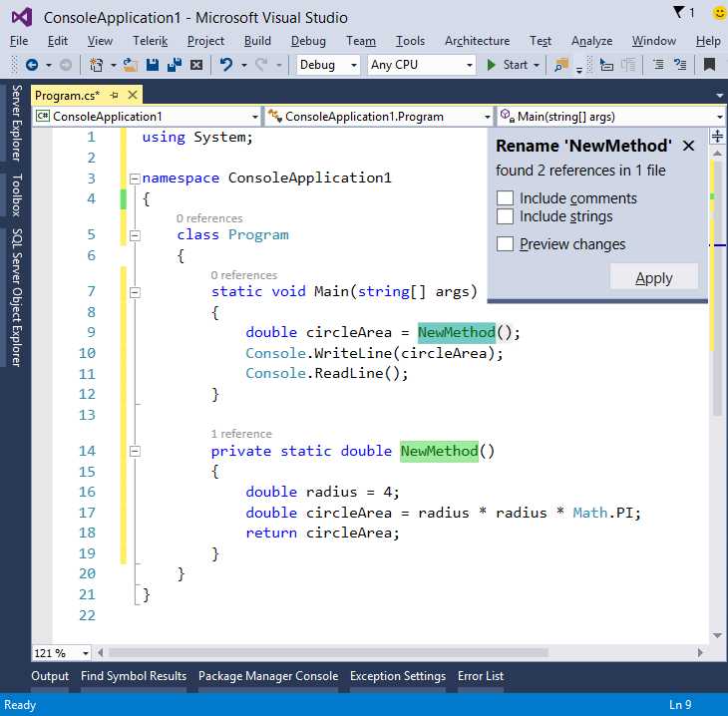
Task: Open the Edit menu
Action: click(x=58, y=41)
